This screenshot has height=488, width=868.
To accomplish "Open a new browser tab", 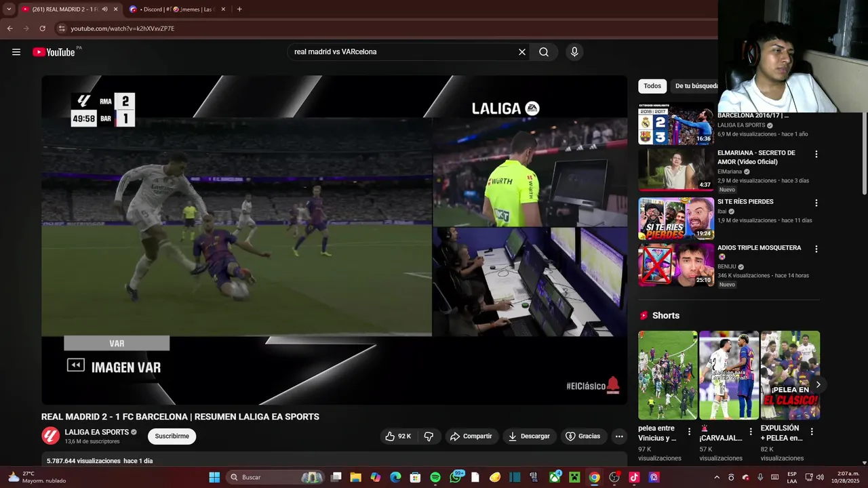I will pyautogui.click(x=239, y=9).
